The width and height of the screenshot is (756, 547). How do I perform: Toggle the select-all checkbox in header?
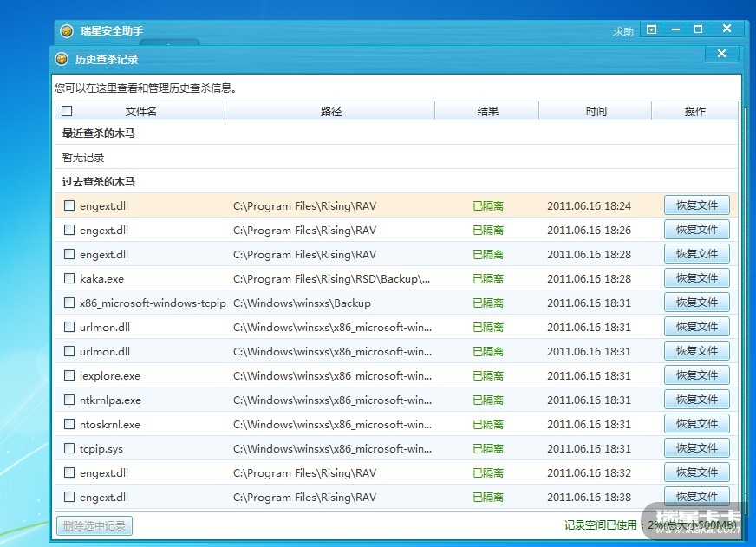68,111
